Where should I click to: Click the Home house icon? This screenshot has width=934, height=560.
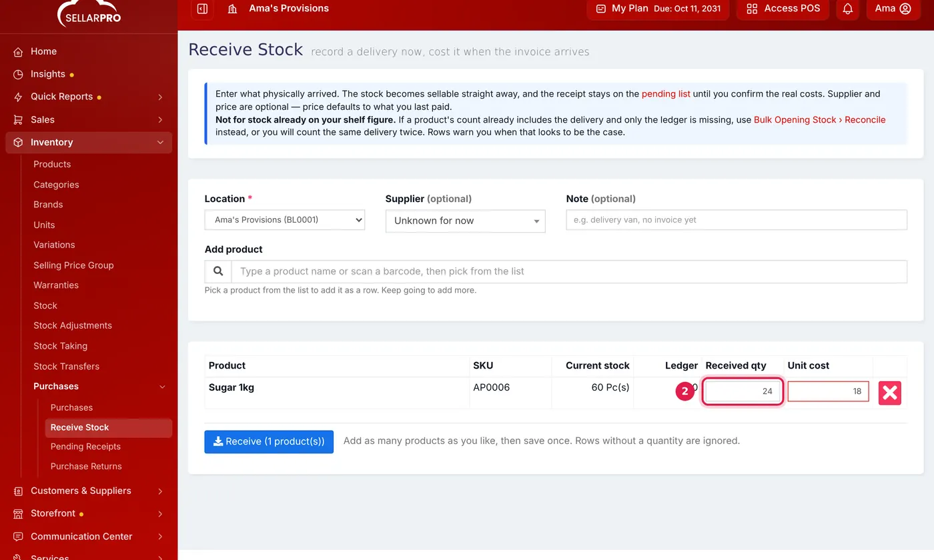[18, 51]
